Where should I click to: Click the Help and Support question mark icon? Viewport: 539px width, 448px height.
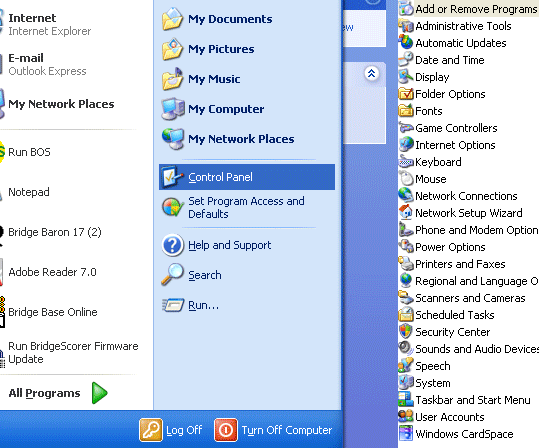point(173,245)
